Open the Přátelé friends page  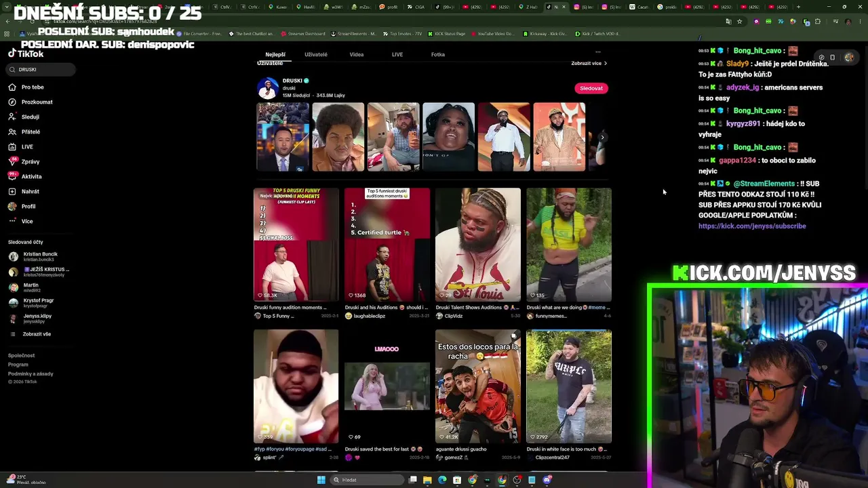[25, 131]
